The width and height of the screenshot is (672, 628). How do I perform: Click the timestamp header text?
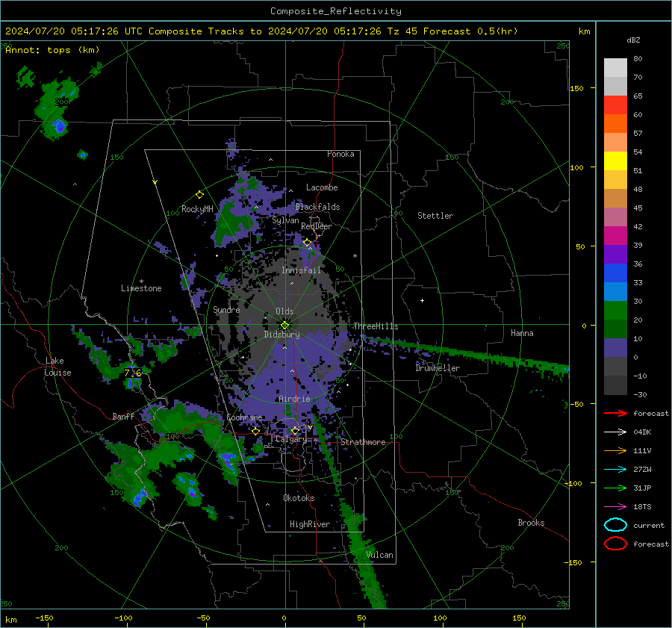[261, 31]
